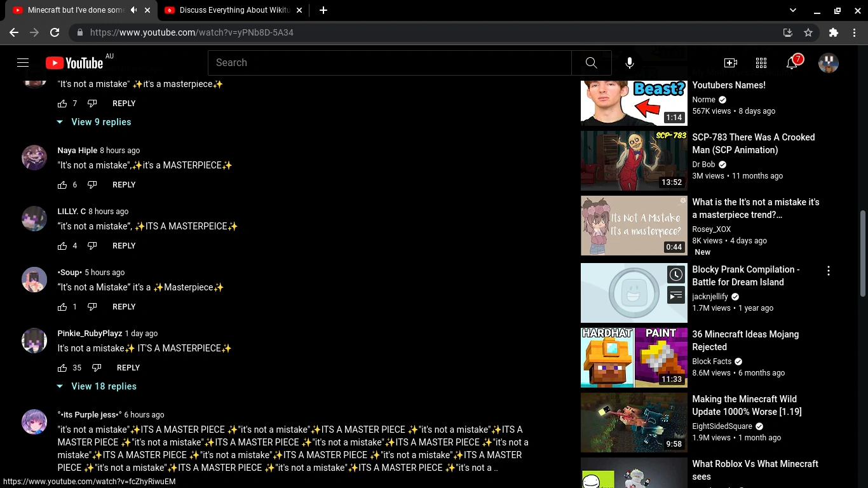Viewport: 868px width, 488px height.
Task: Dislike LILLY. C's comment
Action: [92, 246]
